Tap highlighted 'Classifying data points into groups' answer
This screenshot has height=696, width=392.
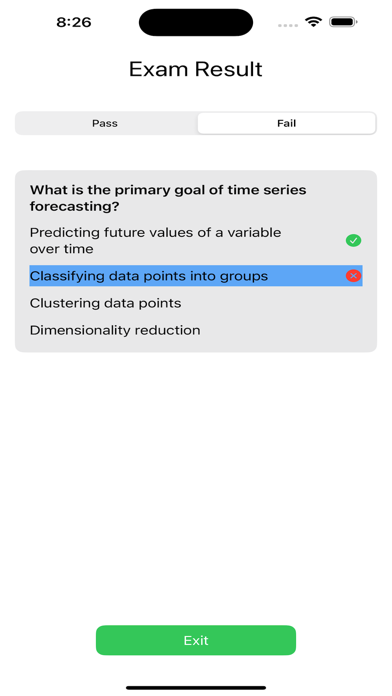[x=196, y=276]
